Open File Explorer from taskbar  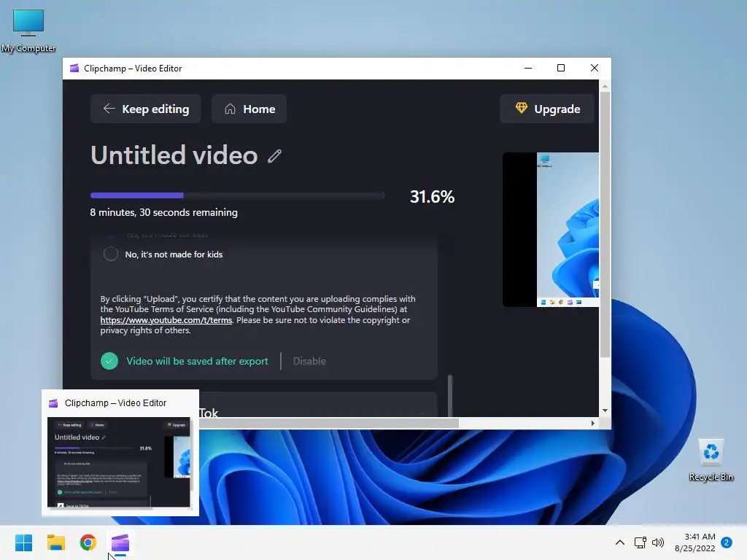point(55,542)
